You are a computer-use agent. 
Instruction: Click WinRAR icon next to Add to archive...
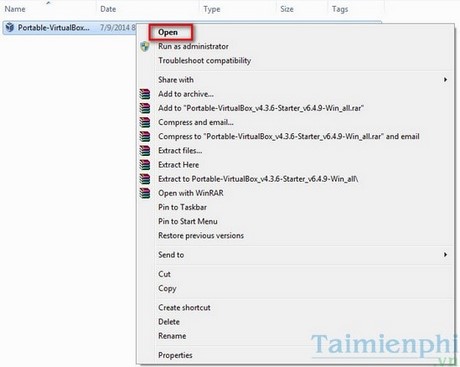click(x=145, y=94)
